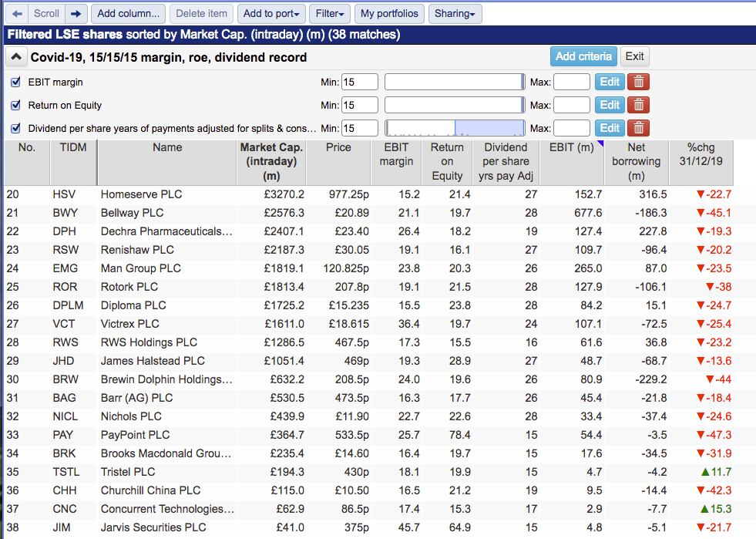756x539 pixels.
Task: Select the Bellway PLC row name
Action: point(132,213)
